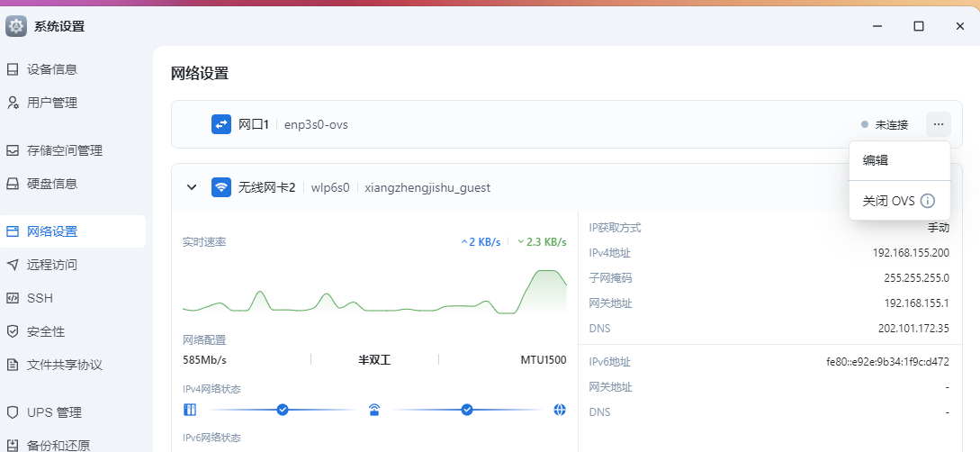Screen dimensions: 980x452
Task: Open 存储空间管理 page
Action: click(x=65, y=150)
